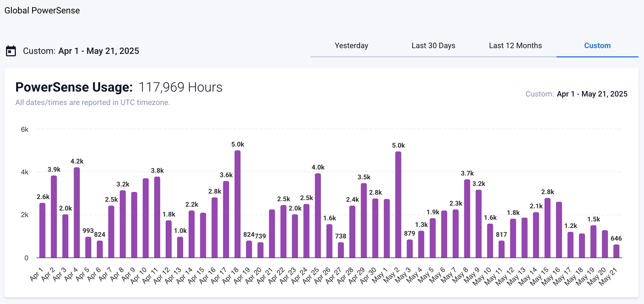Click the May 8 bar labeled 3.7k
Screen dimensions: 644x304
467,219
